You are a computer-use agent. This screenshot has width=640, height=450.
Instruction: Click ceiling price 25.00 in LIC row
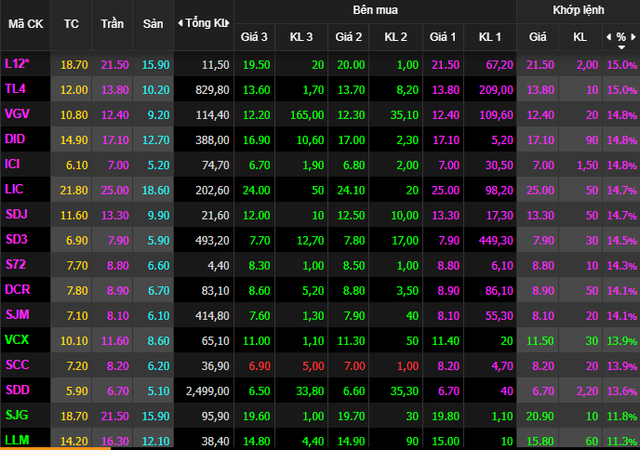pyautogui.click(x=115, y=190)
